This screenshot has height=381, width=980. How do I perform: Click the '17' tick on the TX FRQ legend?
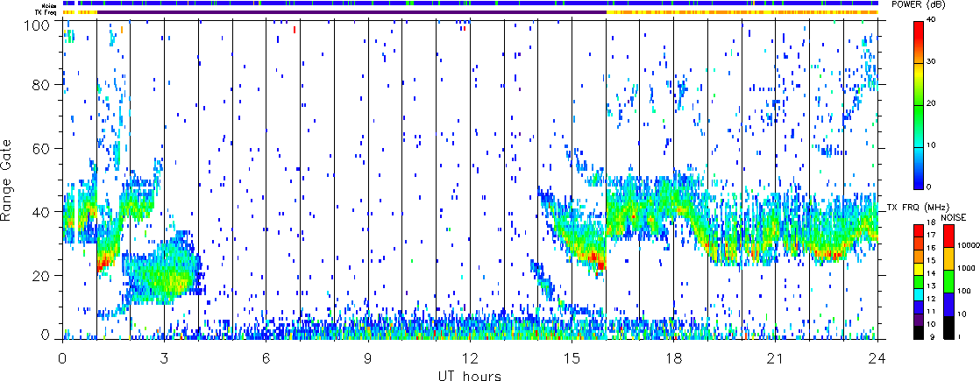tap(931, 236)
